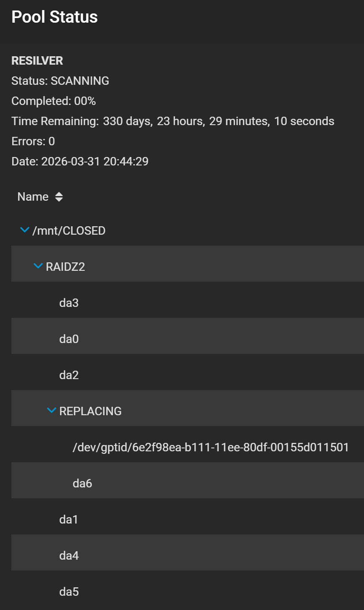This screenshot has height=610, width=364.
Task: Click the Name column sort arrows icon
Action: [x=59, y=197]
